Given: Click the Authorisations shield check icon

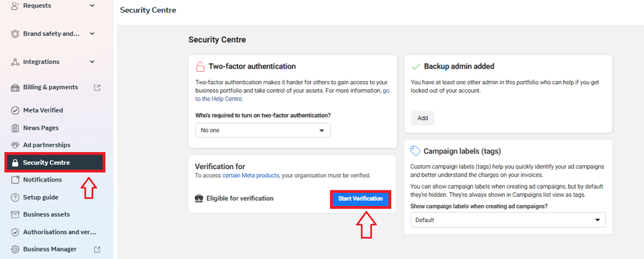Looking at the screenshot, I should [x=15, y=233].
